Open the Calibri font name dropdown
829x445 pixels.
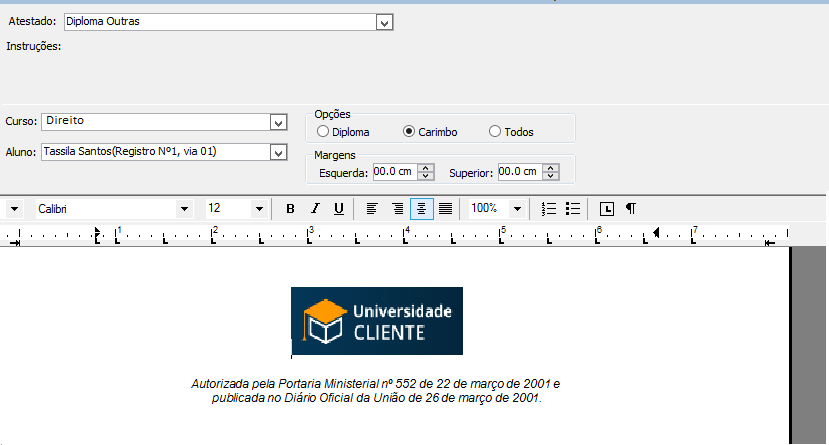click(183, 209)
